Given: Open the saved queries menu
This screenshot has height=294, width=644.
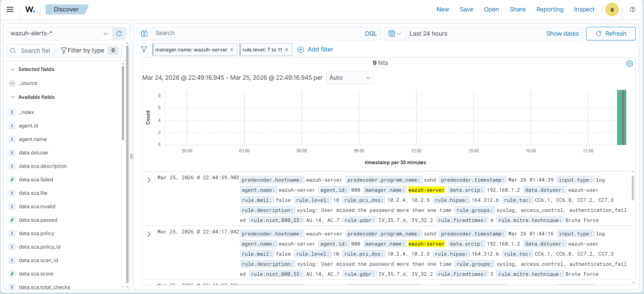Looking at the screenshot, I should pos(144,33).
